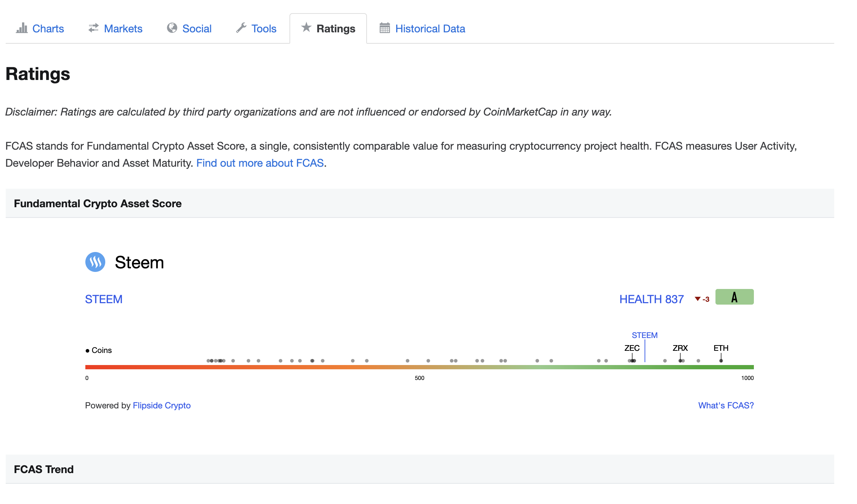This screenshot has width=857, height=504.
Task: Click the exchange arrows icon beside Markets
Action: tap(94, 28)
